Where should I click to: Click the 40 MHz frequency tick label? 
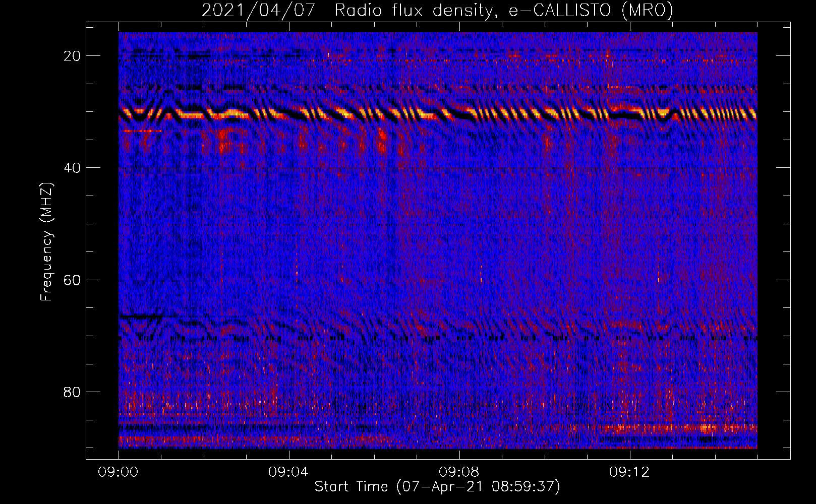tap(73, 167)
